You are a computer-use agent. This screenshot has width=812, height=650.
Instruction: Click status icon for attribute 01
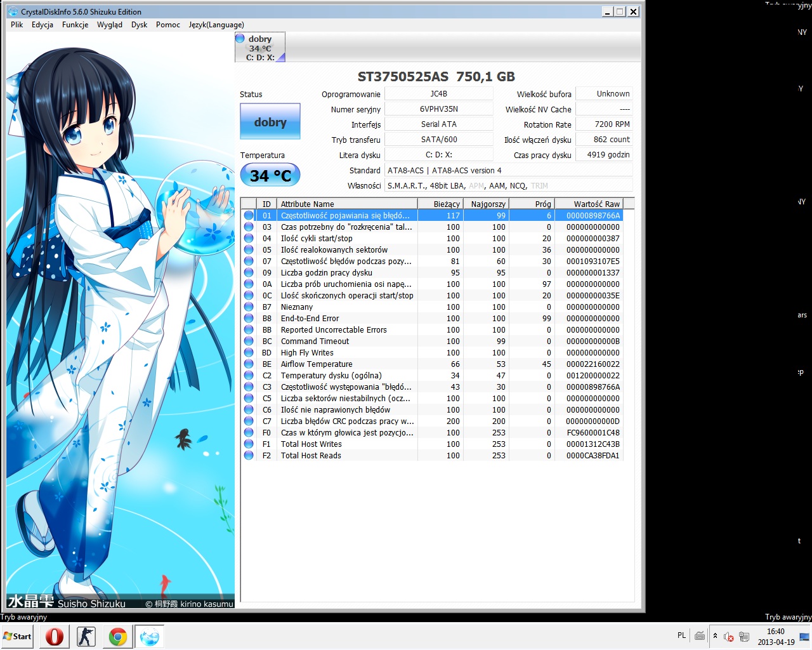click(x=249, y=216)
